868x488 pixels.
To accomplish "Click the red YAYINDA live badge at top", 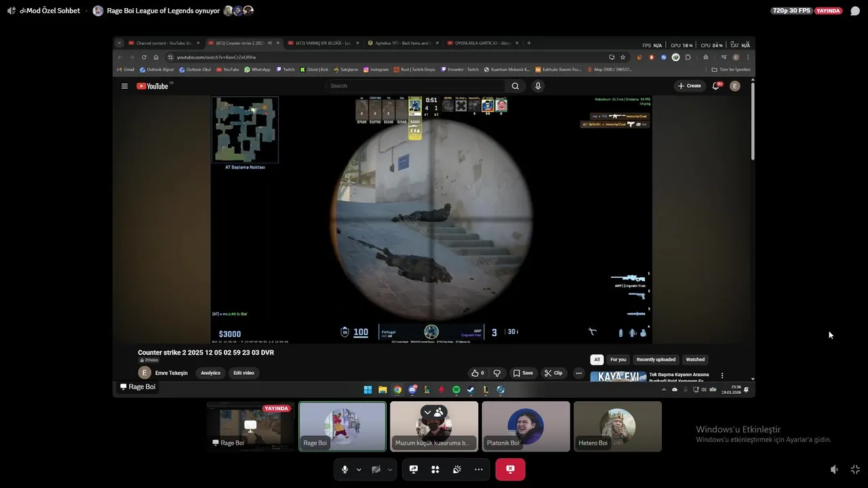I will tap(828, 11).
